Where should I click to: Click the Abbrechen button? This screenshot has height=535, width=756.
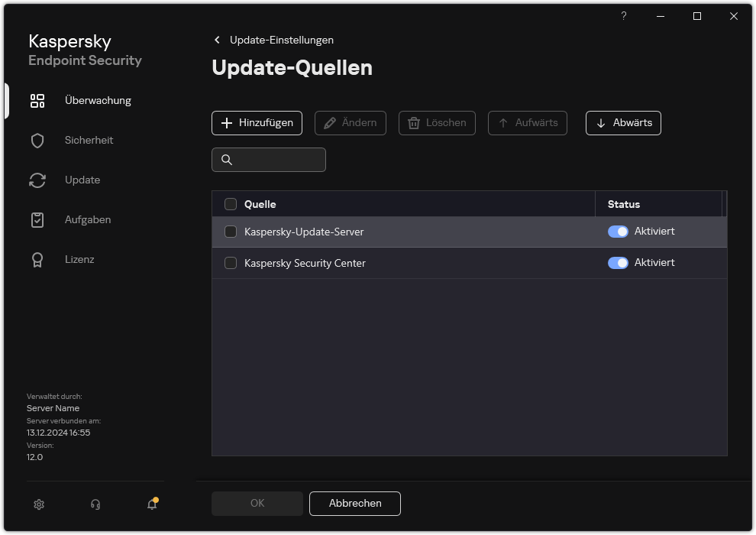pyautogui.click(x=355, y=504)
